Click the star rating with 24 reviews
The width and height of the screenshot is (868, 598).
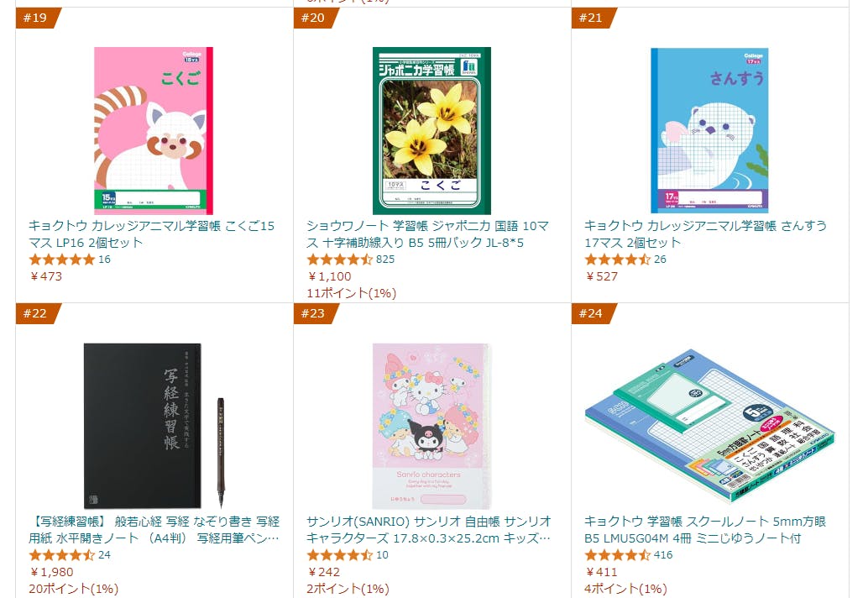[62, 555]
